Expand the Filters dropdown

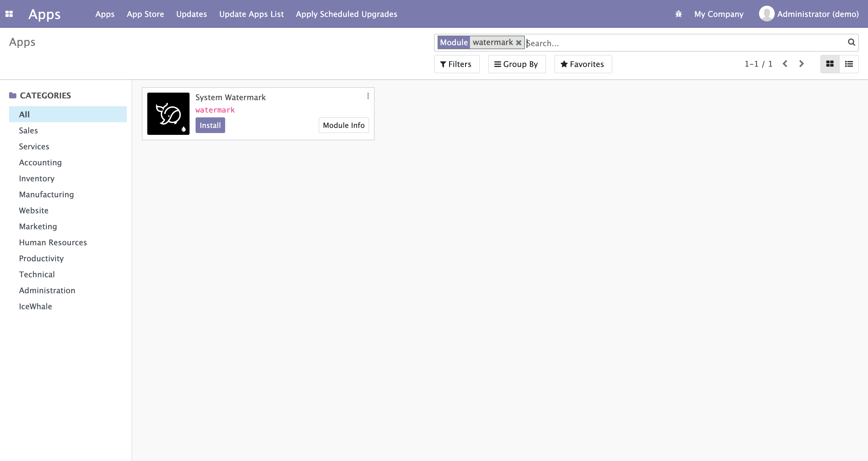click(456, 64)
